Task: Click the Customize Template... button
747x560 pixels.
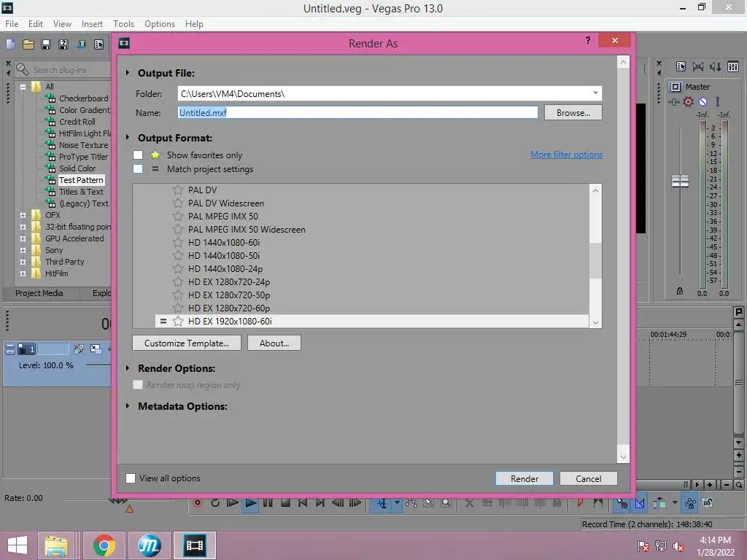Action: click(186, 343)
